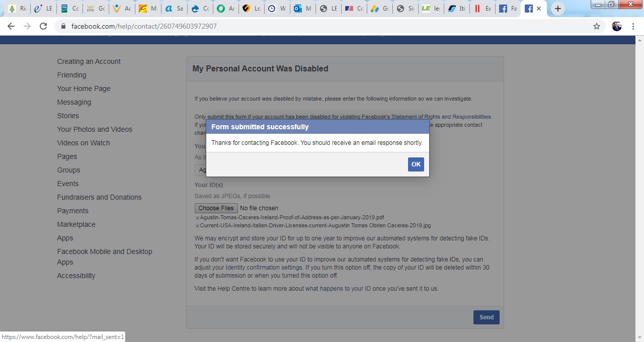Click the Driver-Licenses jpg file name
Viewport: 644px width, 342px height.
(315, 226)
